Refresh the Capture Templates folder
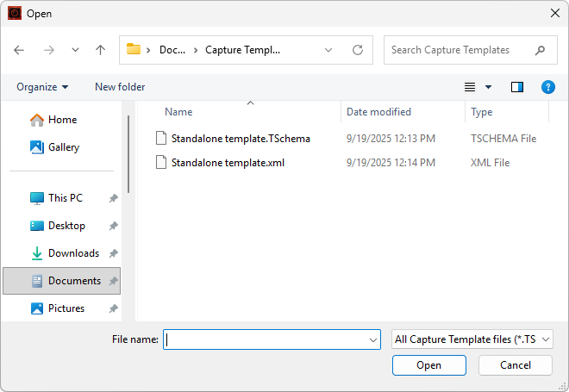This screenshot has height=392, width=569. point(358,50)
